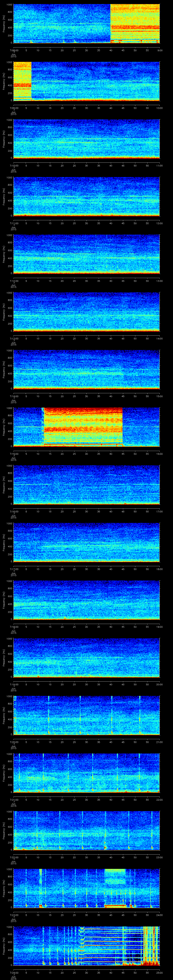Open the 7:17:00 spectrogram plot
The image size is (173, 980).
(x=86, y=542)
